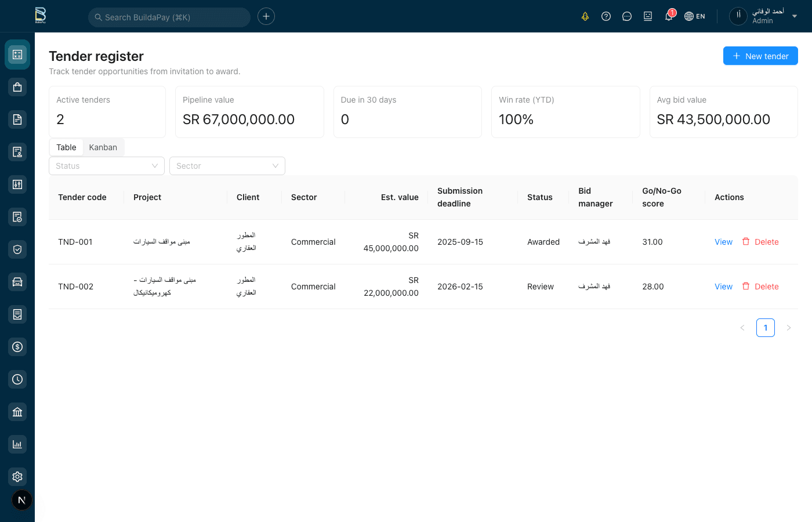Click the dollar coin sidebar icon

17,347
